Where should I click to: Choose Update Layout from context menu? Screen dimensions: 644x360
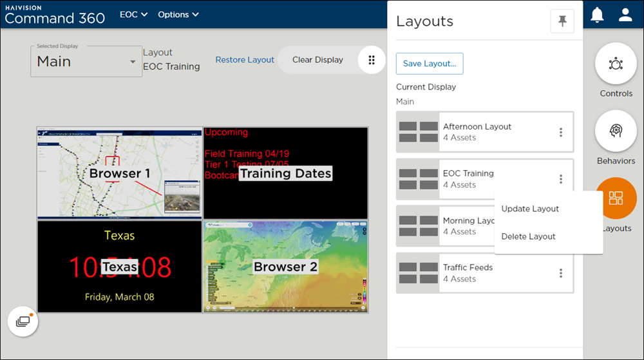[530, 209]
